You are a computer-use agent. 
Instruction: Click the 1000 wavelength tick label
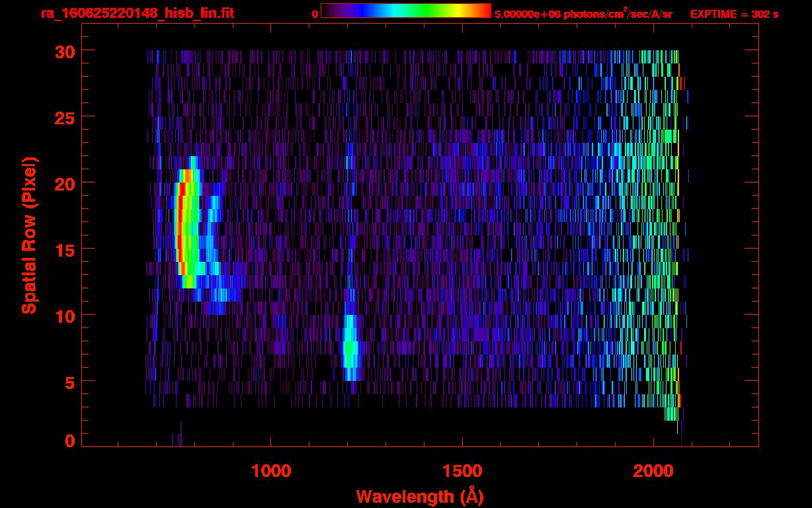pyautogui.click(x=271, y=471)
